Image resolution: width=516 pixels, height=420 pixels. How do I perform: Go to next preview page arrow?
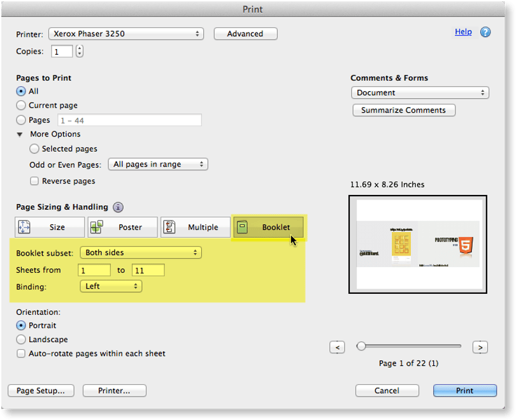(x=480, y=347)
